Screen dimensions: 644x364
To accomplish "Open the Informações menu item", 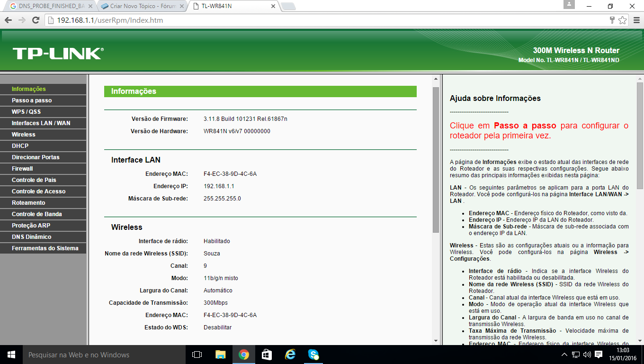I will 43,89.
